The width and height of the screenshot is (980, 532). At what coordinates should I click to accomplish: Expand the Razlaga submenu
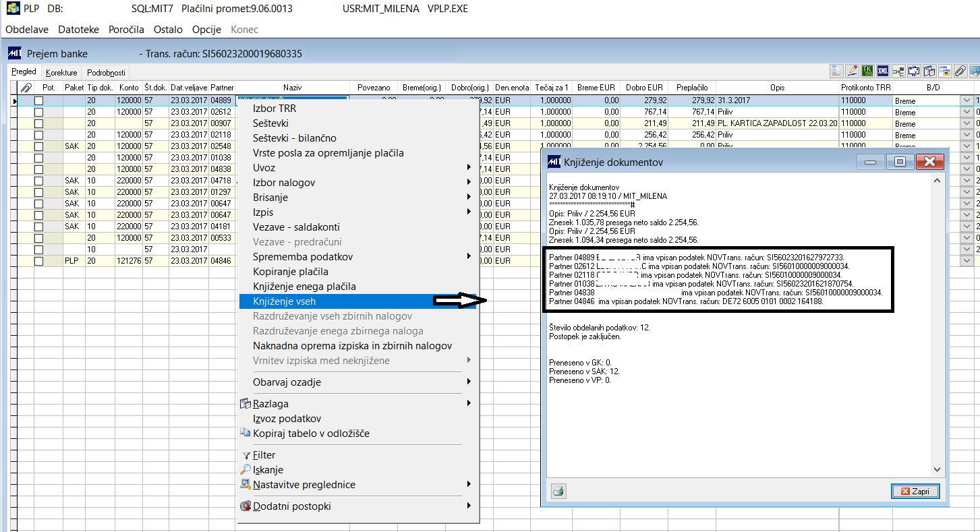coord(359,403)
